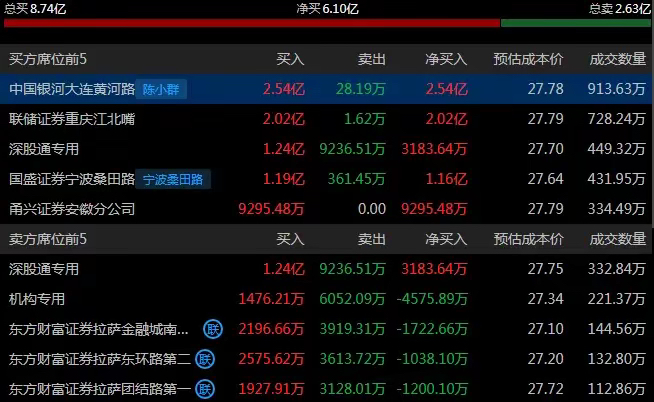The height and width of the screenshot is (402, 654).
Task: Click 买入 header in seller top 5 table
Action: [x=290, y=239]
